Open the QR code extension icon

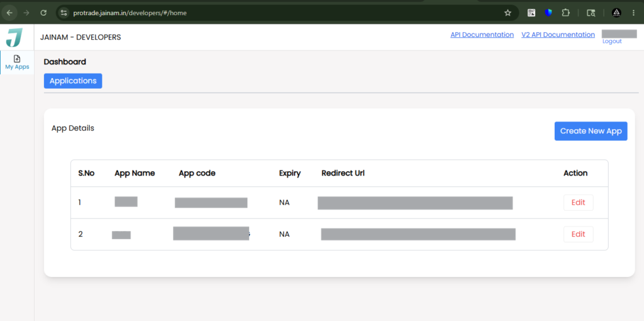(x=531, y=13)
